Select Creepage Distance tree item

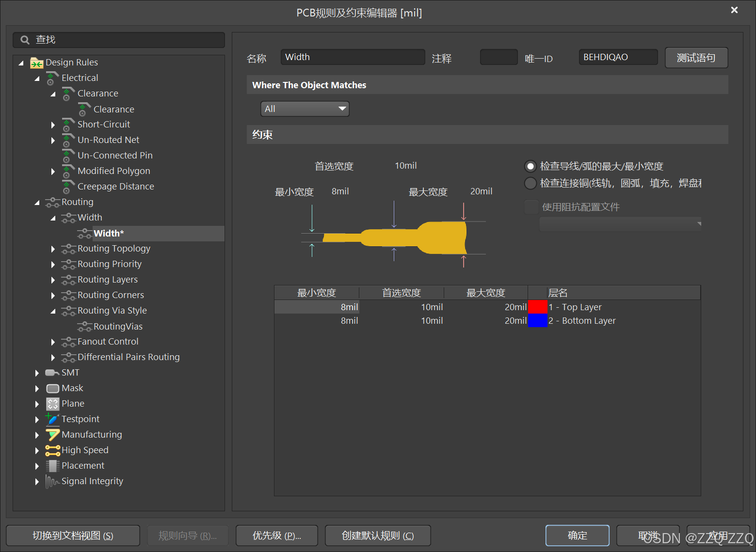[116, 187]
